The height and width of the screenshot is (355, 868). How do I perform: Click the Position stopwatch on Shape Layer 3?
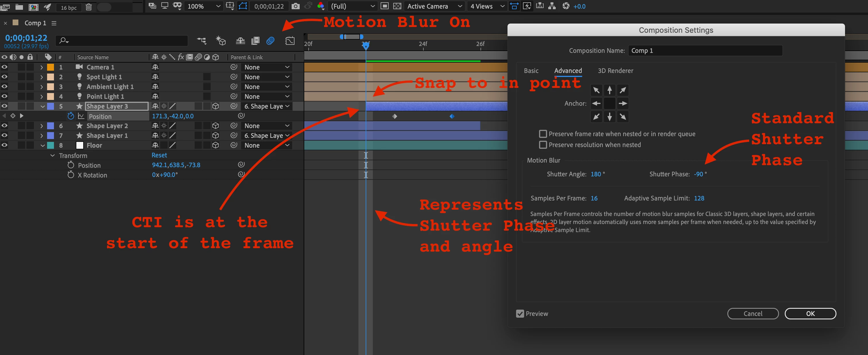pos(70,116)
